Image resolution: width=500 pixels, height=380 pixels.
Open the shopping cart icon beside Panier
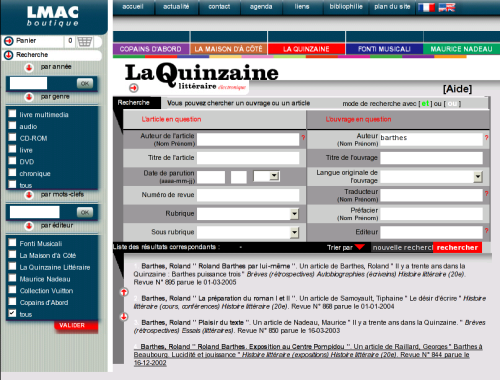85,42
